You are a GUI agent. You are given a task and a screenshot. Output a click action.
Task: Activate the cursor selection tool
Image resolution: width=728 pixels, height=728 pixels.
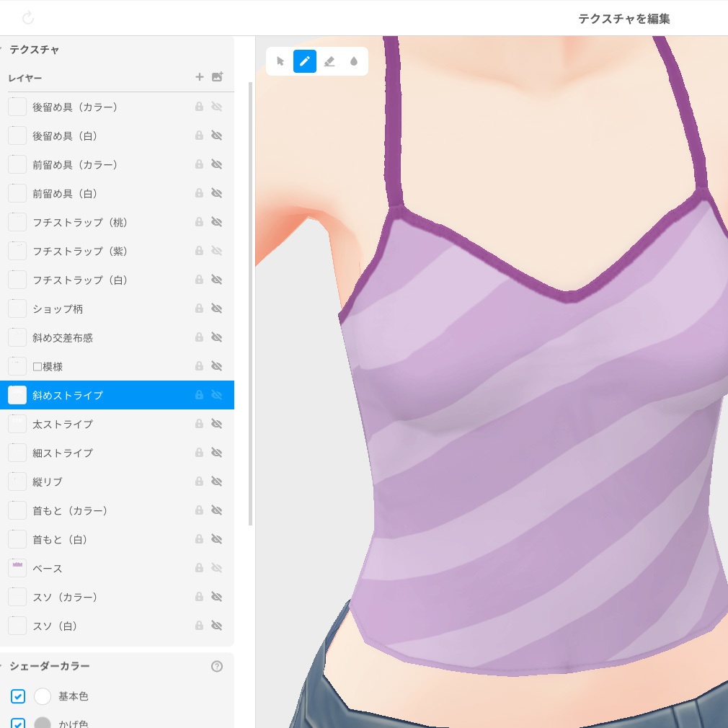[280, 61]
